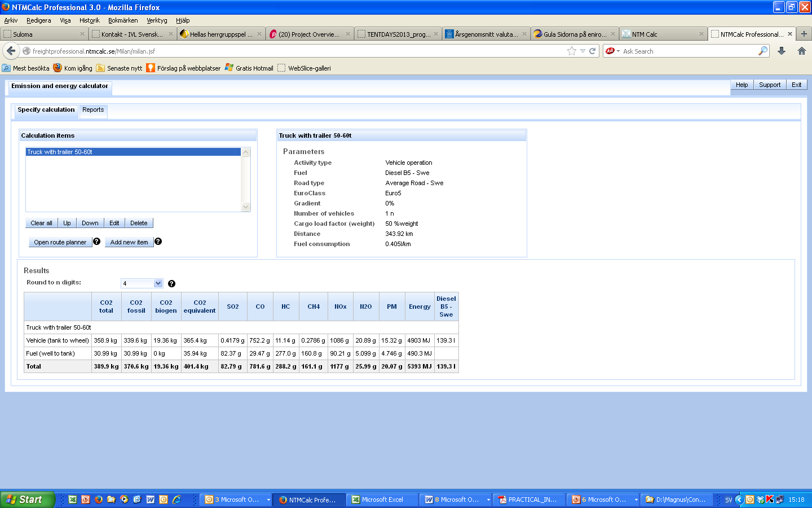Open a new tab with the plus icon
812x508 pixels.
coord(804,34)
